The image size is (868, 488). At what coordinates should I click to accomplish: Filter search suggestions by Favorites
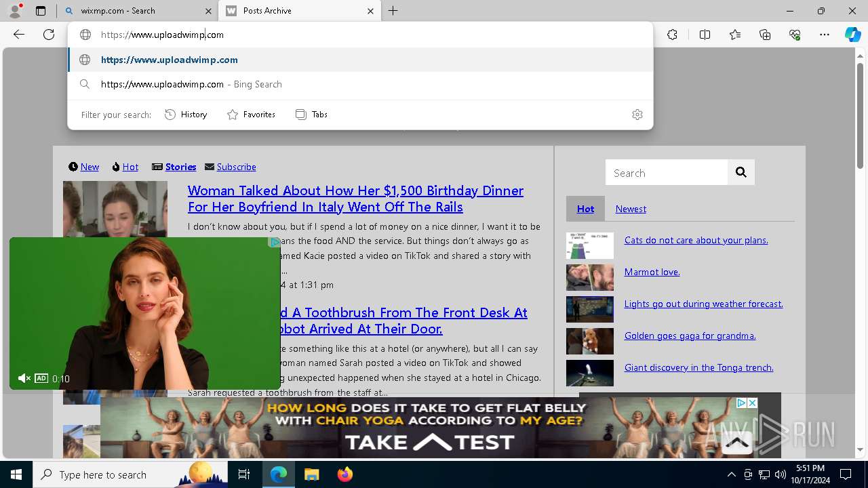tap(251, 115)
